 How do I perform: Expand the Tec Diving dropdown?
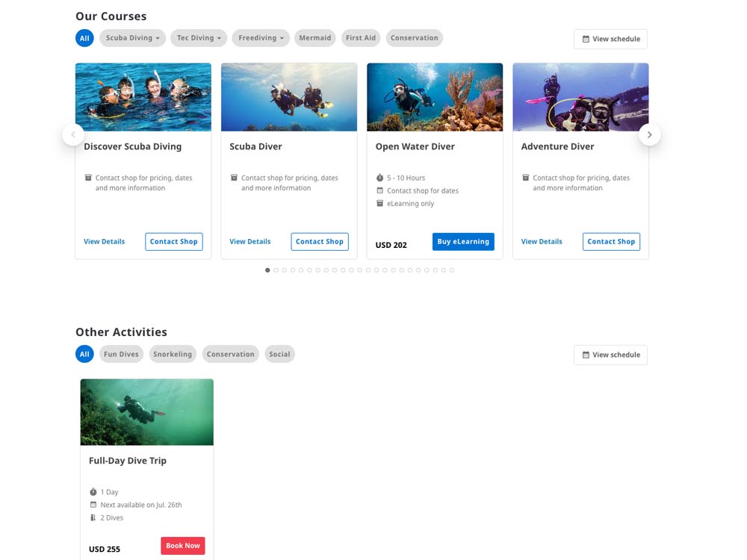pos(198,37)
